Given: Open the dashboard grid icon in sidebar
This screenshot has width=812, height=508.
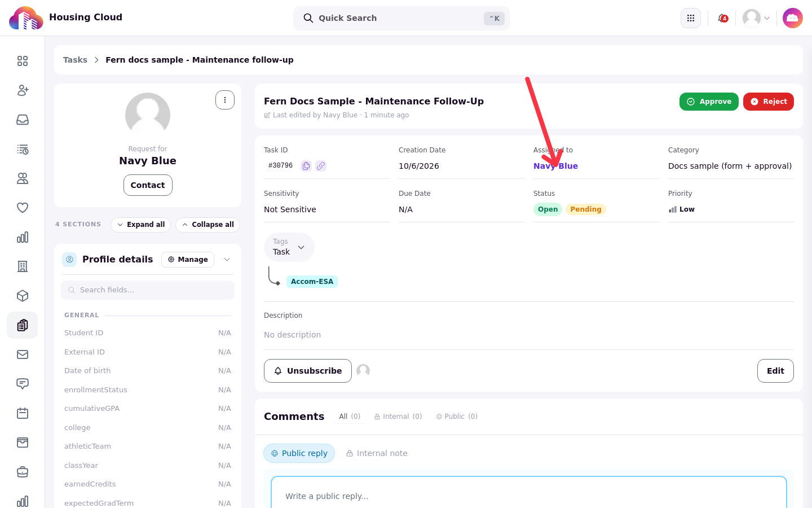Looking at the screenshot, I should point(23,61).
